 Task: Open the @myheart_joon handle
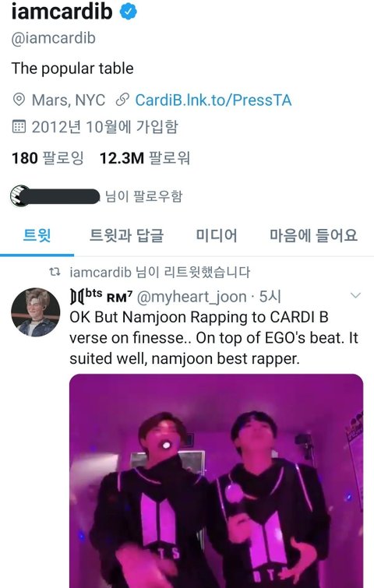pyautogui.click(x=192, y=297)
